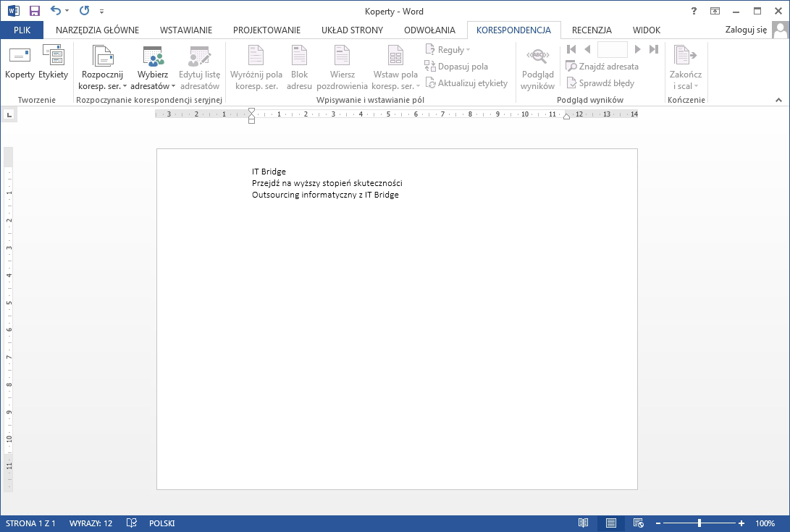790x532 pixels.
Task: Click the tab selector at ruler corner
Action: coord(9,115)
